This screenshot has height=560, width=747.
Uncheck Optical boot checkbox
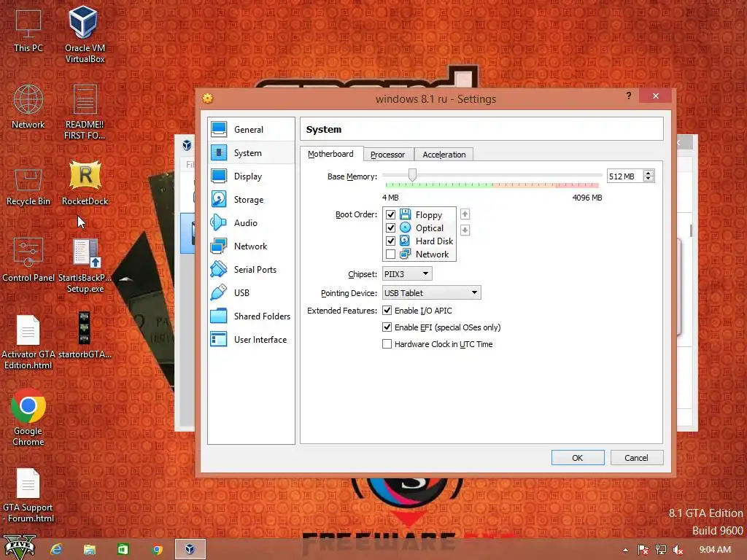point(391,228)
